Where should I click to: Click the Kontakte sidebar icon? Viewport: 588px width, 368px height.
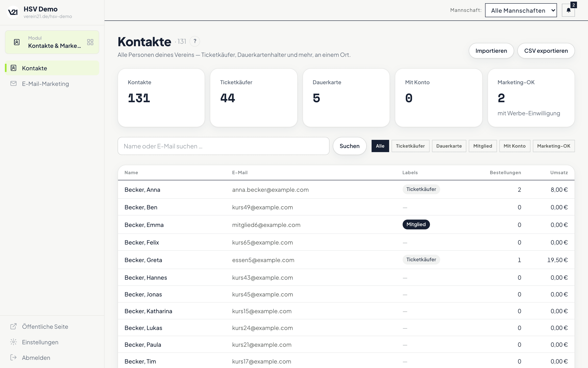click(14, 68)
